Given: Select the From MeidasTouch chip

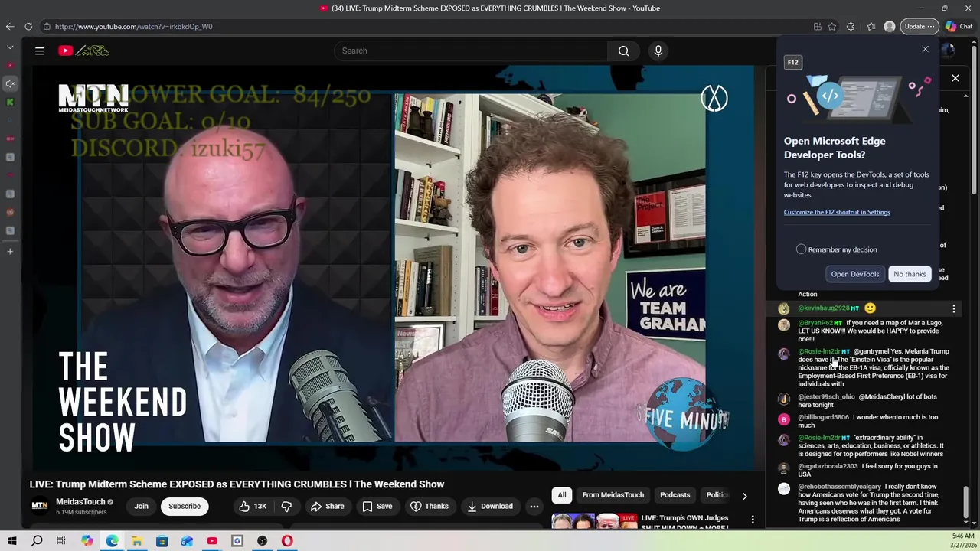Looking at the screenshot, I should 613,495.
